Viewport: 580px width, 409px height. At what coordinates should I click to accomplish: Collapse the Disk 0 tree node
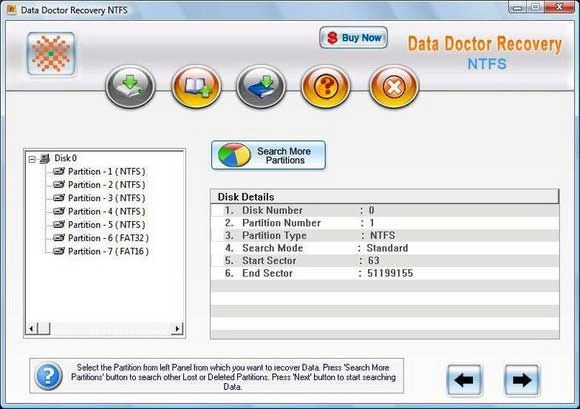click(x=32, y=159)
